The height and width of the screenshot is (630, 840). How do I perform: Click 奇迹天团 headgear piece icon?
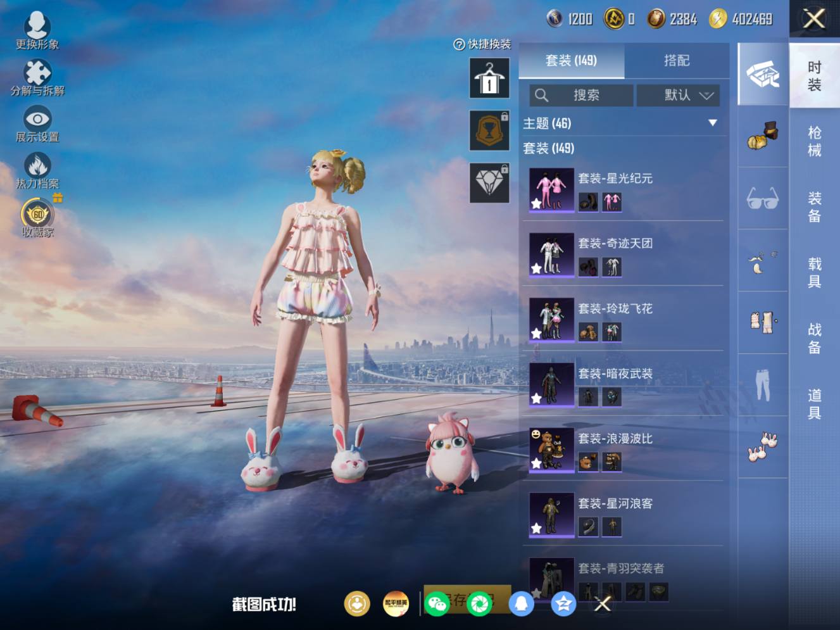point(588,267)
